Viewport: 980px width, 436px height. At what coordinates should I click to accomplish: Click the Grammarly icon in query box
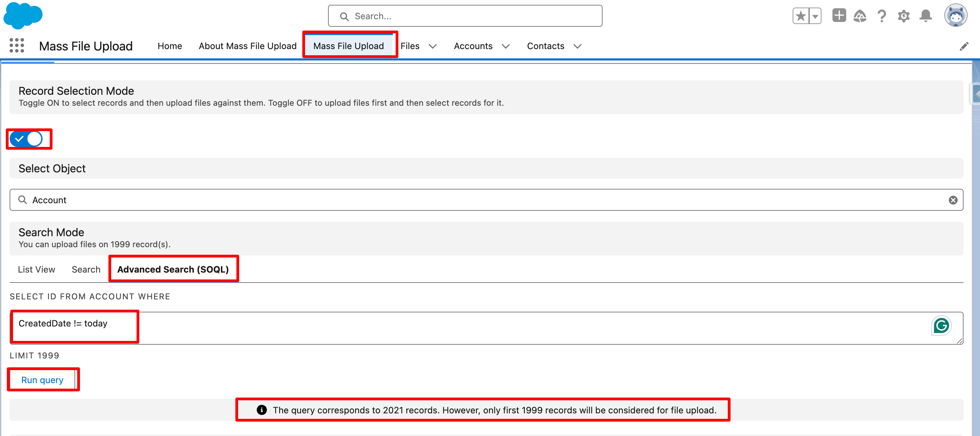[941, 325]
